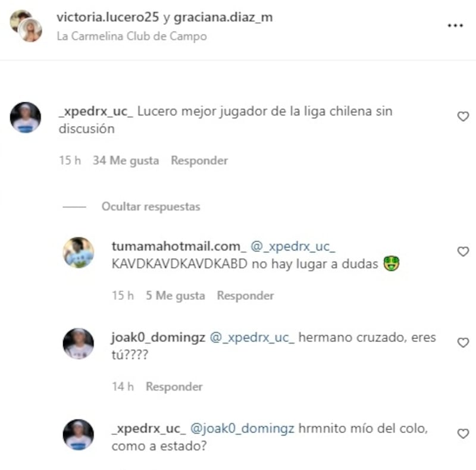Like the tumamahotmail.com_ reply heart
Image resolution: width=476 pixels, height=470 pixels.
(463, 252)
